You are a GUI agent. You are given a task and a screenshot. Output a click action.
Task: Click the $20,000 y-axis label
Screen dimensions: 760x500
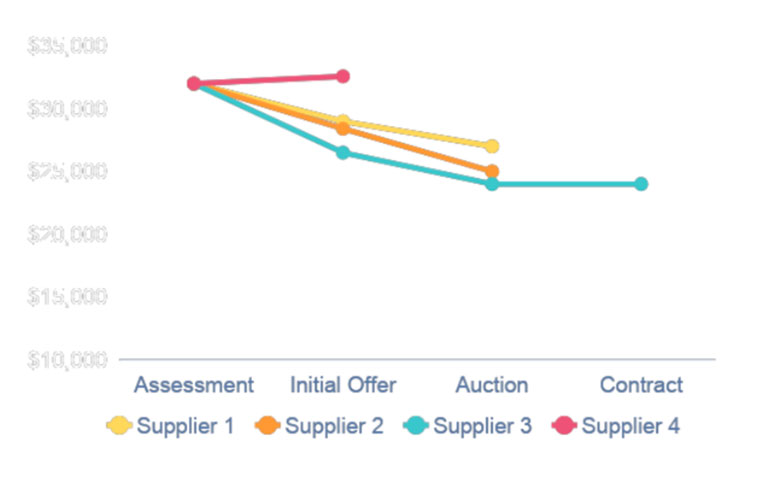point(67,234)
